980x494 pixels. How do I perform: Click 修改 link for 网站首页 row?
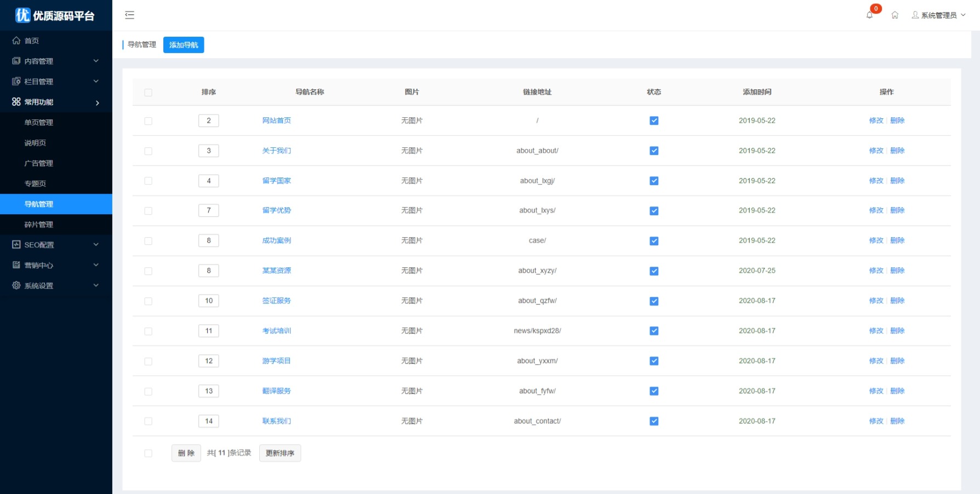[876, 120]
